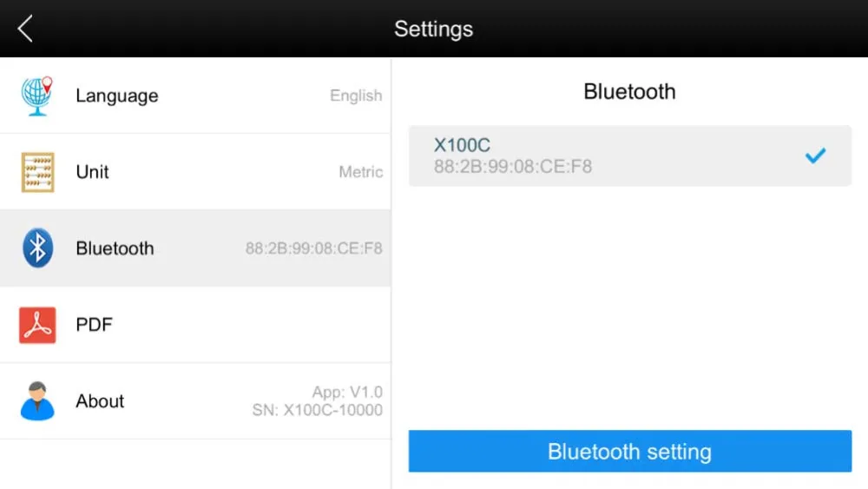The image size is (868, 489).
Task: Click the red PDF icon
Action: coord(37,325)
